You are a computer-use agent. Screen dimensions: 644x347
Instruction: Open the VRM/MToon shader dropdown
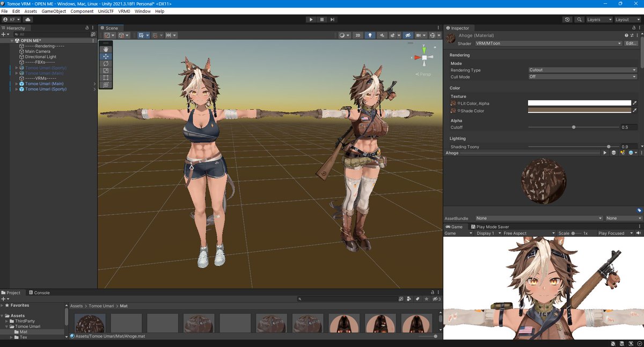(548, 44)
